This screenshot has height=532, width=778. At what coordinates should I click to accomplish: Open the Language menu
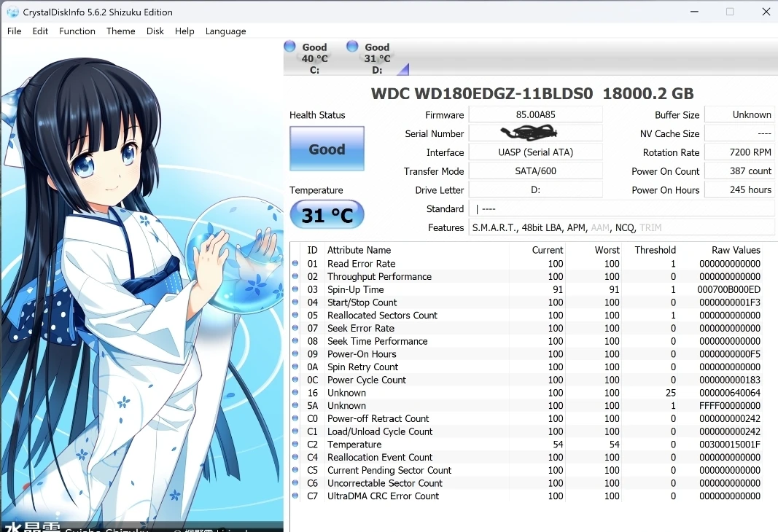click(226, 31)
